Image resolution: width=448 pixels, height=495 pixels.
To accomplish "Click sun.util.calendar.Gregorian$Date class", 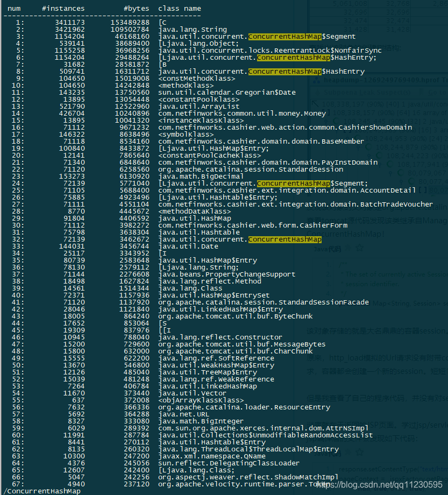I will point(227,93).
